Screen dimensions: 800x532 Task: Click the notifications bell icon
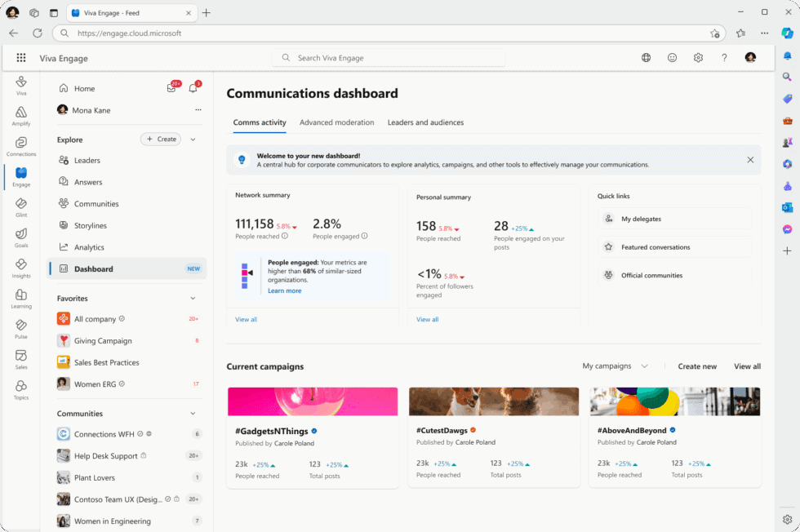[193, 87]
